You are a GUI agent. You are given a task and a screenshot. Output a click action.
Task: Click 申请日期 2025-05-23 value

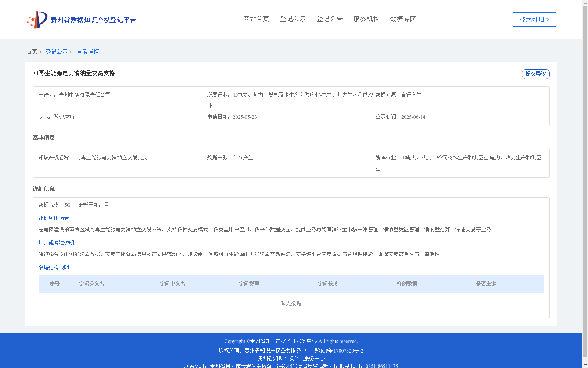tap(244, 117)
